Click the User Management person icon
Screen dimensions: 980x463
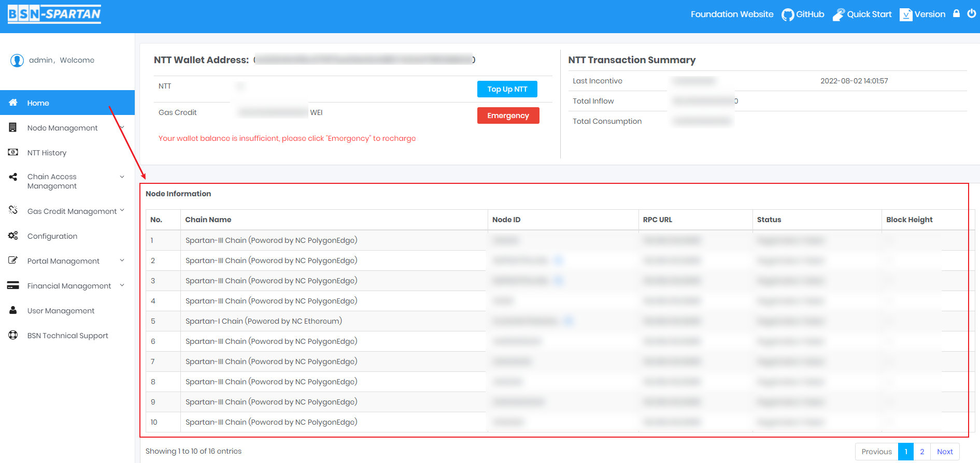13,310
